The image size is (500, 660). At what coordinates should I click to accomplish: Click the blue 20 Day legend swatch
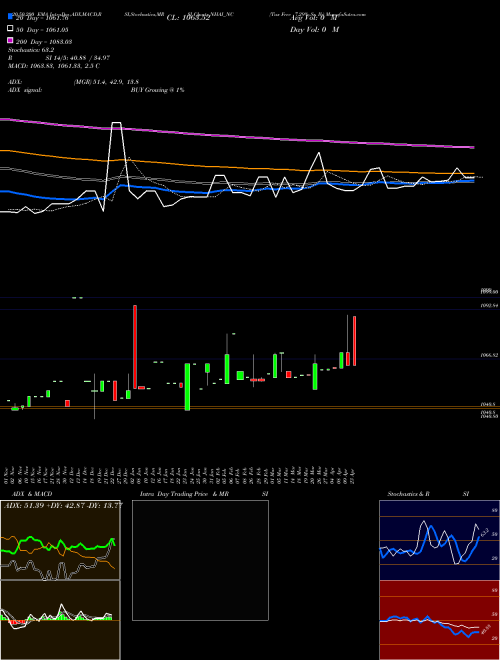pos(10,17)
